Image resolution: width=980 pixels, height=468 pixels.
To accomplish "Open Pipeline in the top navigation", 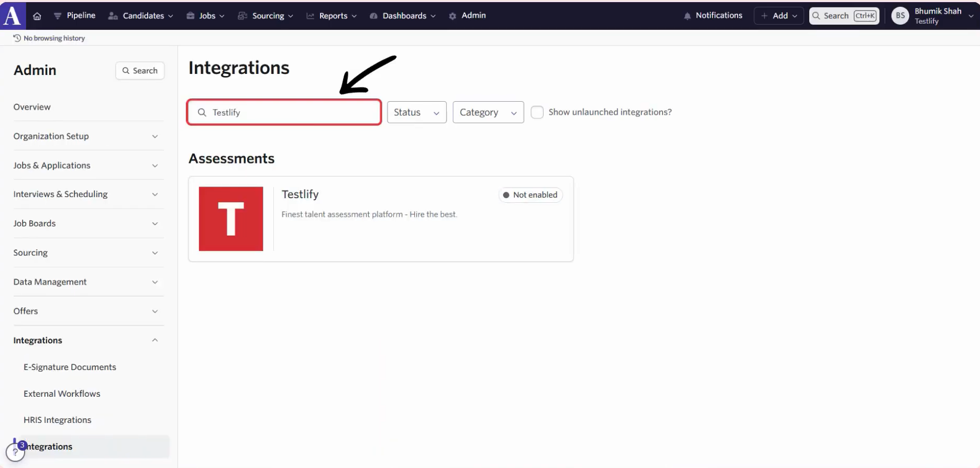I will (x=74, y=16).
